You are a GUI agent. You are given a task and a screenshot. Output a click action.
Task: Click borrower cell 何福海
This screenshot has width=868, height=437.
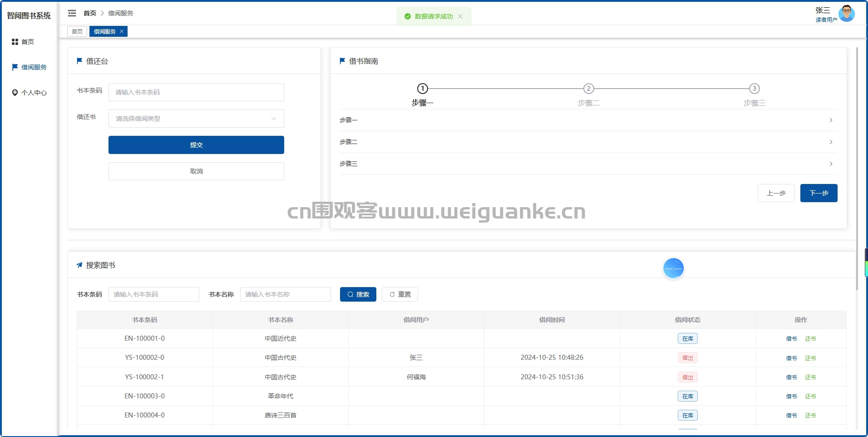[416, 377]
